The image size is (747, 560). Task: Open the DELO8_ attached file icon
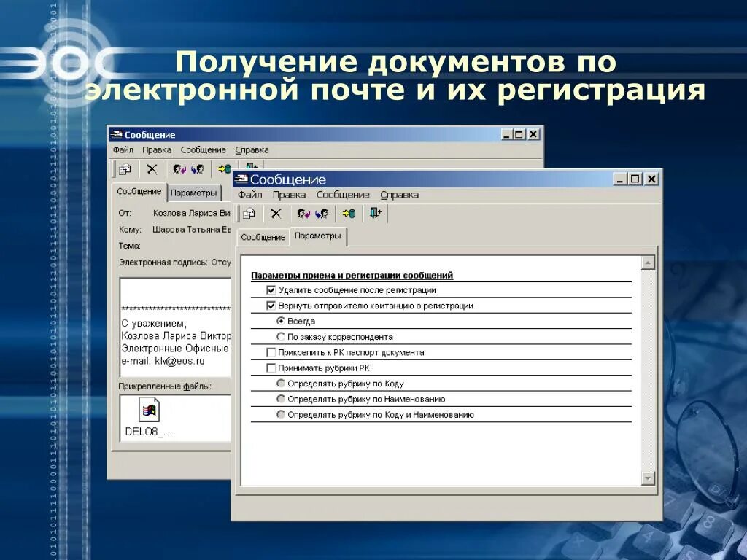[149, 410]
